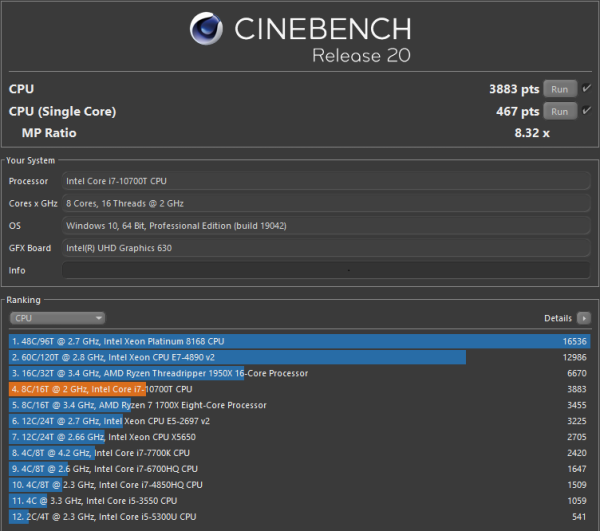The image size is (600, 531).
Task: Click the 541 ranking score value
Action: click(579, 516)
